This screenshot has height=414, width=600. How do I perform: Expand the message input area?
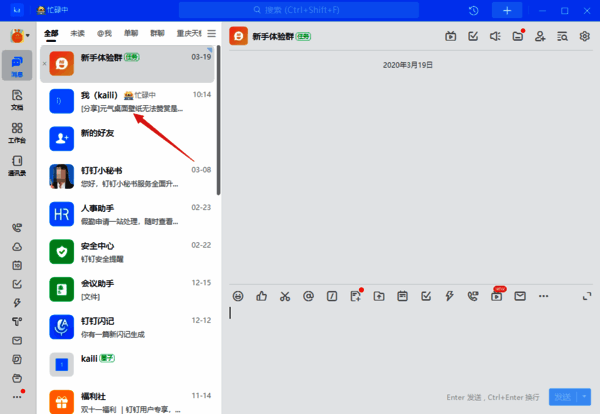[587, 296]
